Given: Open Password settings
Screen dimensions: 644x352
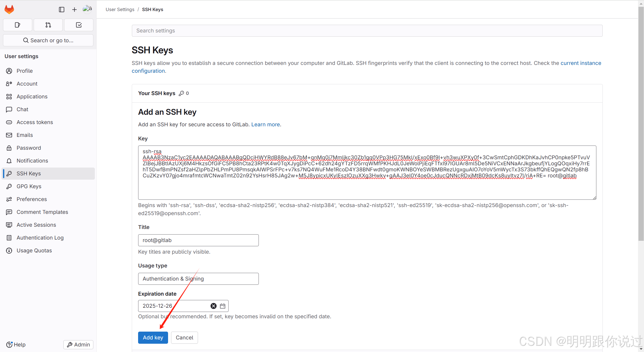Looking at the screenshot, I should coord(48,148).
